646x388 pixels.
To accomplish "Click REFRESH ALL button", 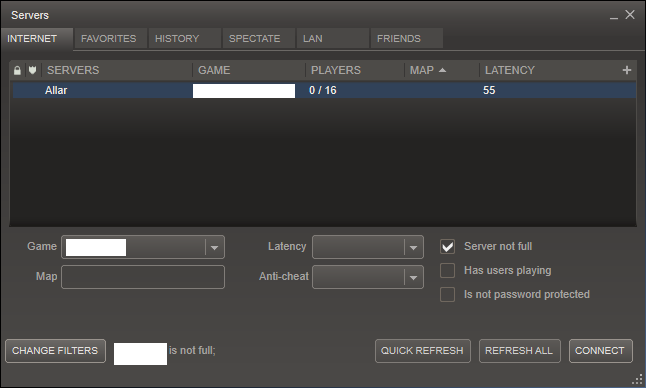I will pyautogui.click(x=520, y=351).
